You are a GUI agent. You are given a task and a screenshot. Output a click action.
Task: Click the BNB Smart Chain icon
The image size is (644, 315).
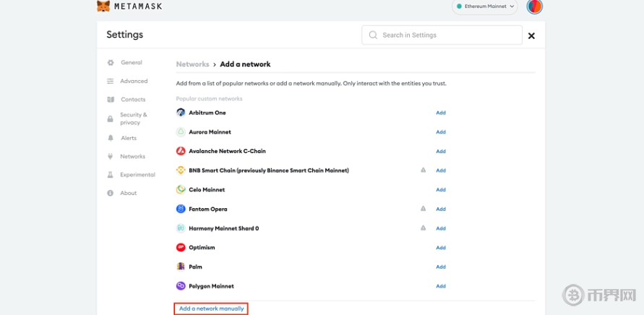(x=181, y=171)
